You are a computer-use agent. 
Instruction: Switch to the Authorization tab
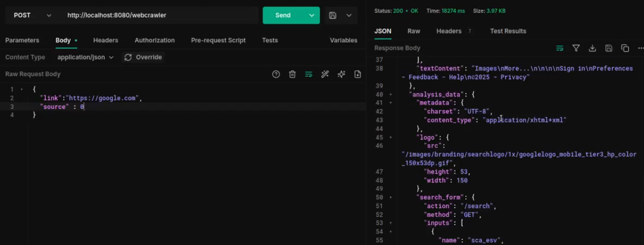click(x=154, y=40)
